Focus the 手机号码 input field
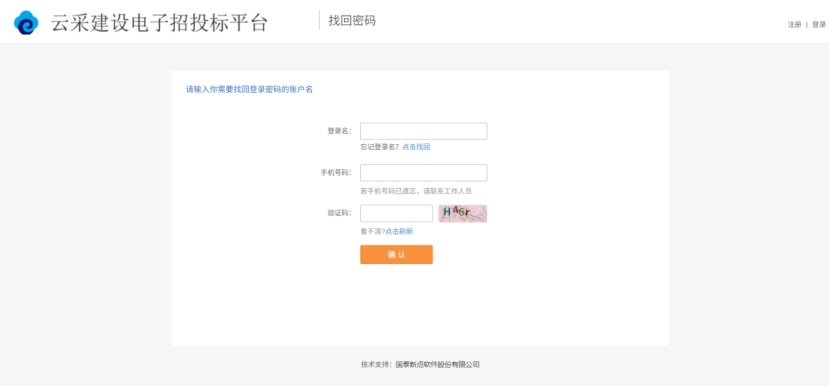 tap(423, 173)
